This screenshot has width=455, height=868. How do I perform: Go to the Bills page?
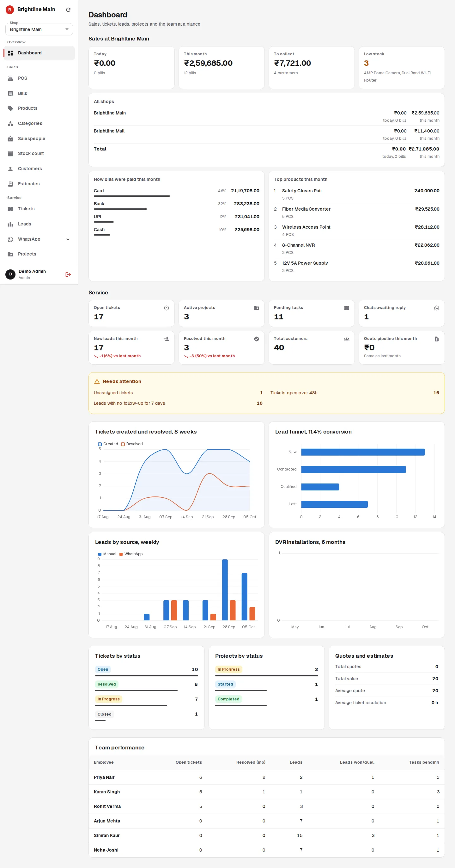[x=39, y=93]
